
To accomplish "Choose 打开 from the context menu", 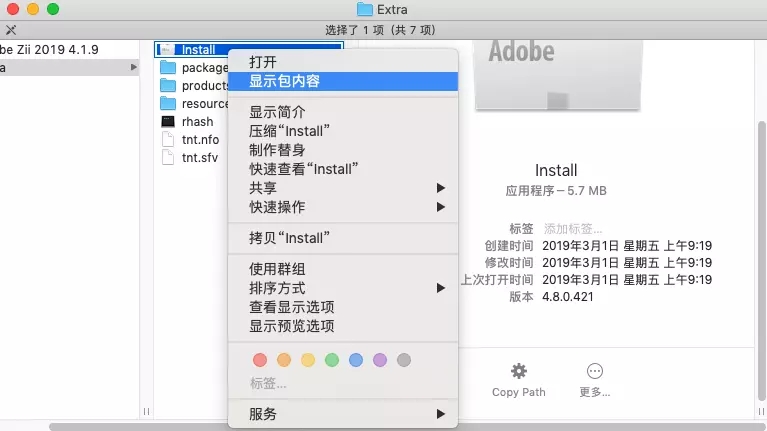I will 343,62.
